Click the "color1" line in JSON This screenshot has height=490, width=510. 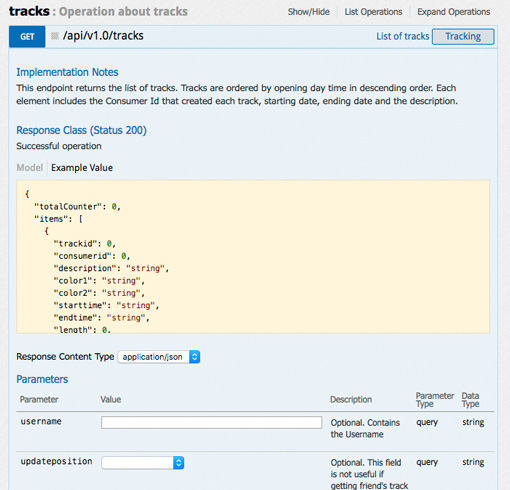tap(99, 281)
